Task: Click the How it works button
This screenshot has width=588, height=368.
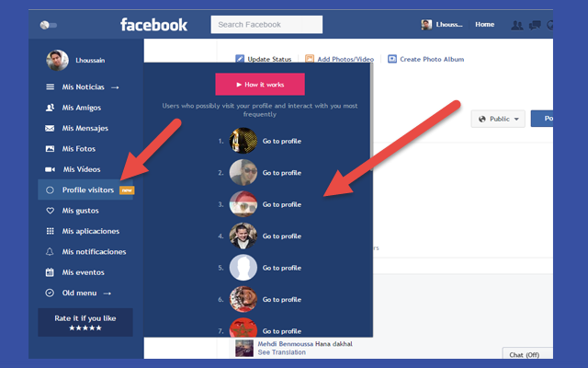Action: pos(260,84)
